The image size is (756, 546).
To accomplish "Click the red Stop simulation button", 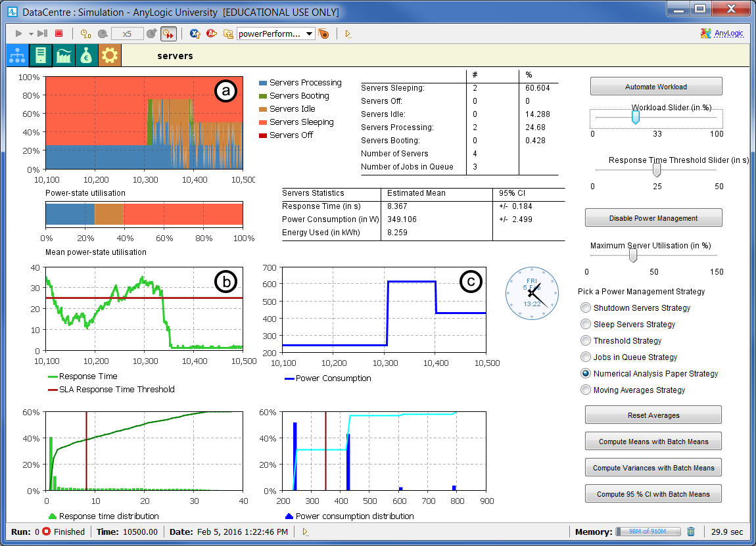I will point(59,34).
